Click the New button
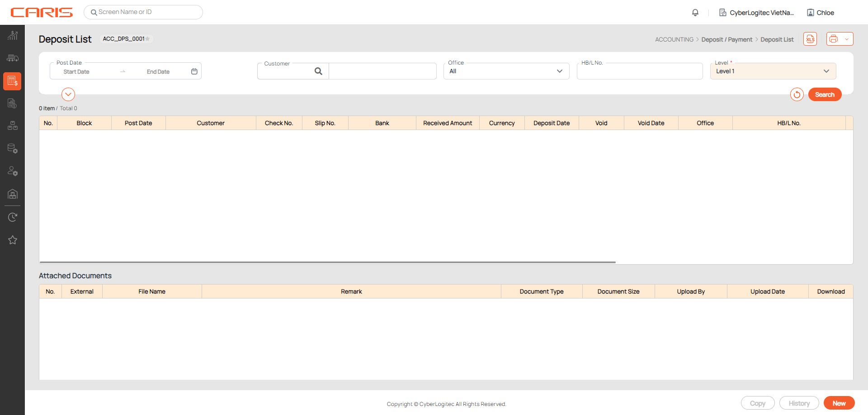The width and height of the screenshot is (868, 415). pos(839,403)
